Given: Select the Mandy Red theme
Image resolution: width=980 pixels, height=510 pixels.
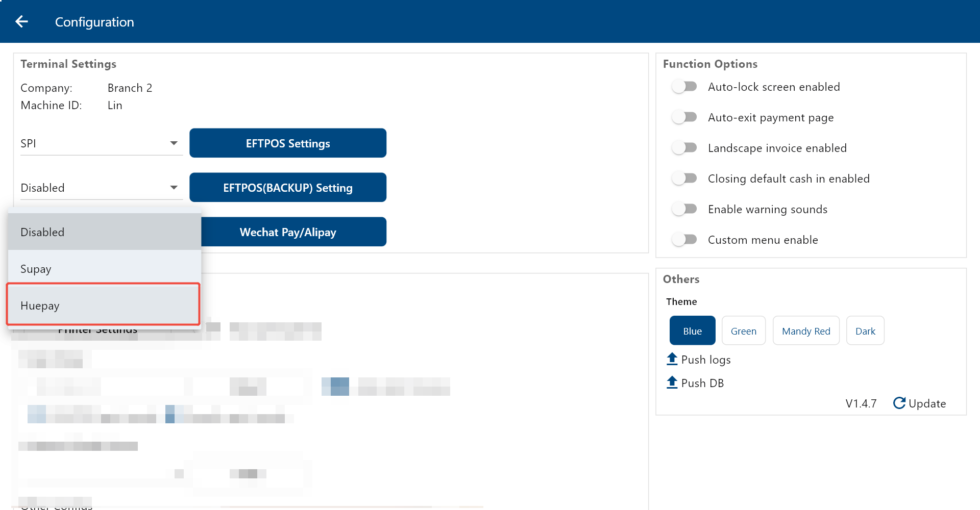Looking at the screenshot, I should (805, 331).
